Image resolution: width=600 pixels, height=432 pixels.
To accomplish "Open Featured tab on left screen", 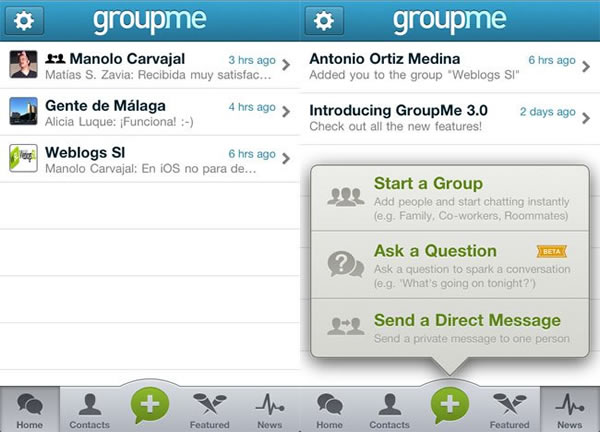I will pyautogui.click(x=210, y=411).
